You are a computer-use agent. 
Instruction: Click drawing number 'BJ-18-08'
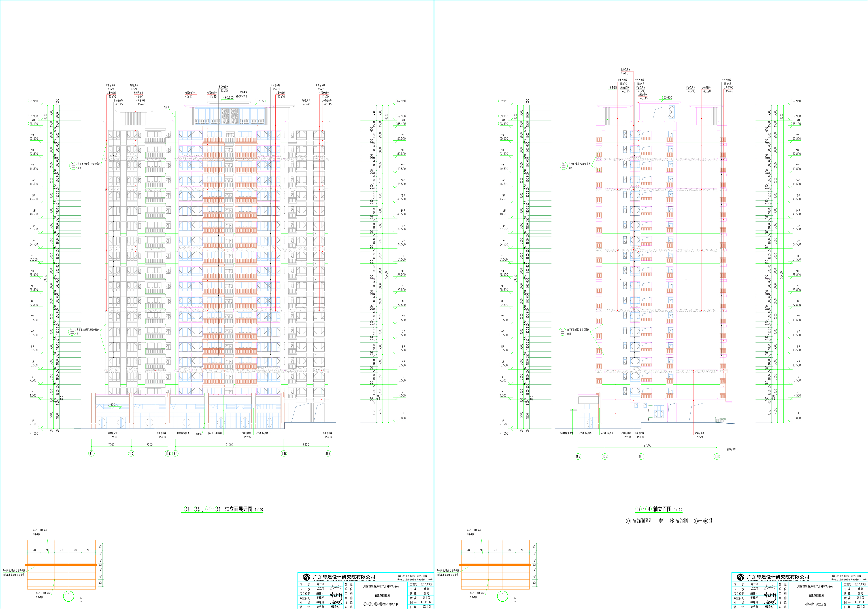coord(860,602)
